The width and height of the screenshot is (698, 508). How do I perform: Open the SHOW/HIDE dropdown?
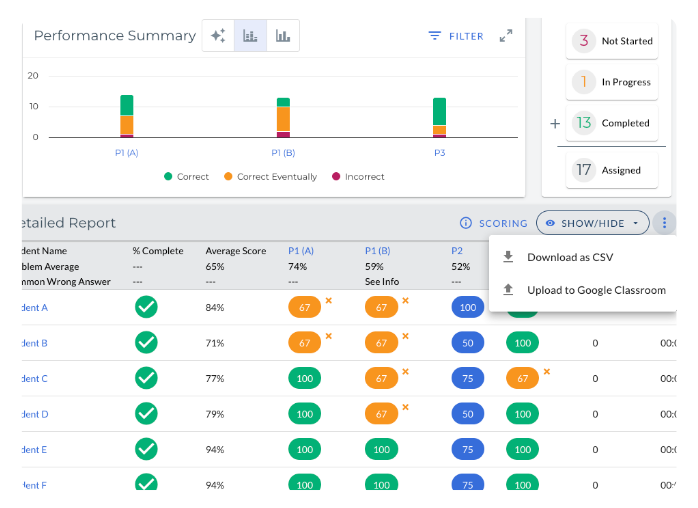pyautogui.click(x=592, y=223)
